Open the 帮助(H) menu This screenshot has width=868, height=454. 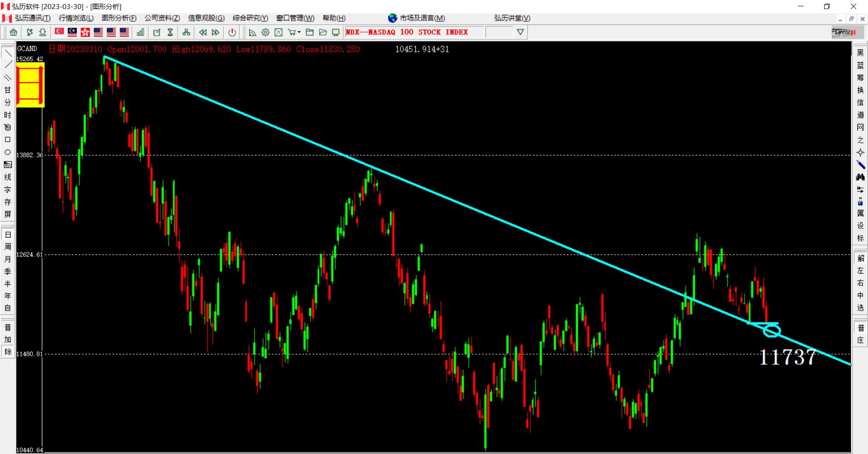pos(334,18)
